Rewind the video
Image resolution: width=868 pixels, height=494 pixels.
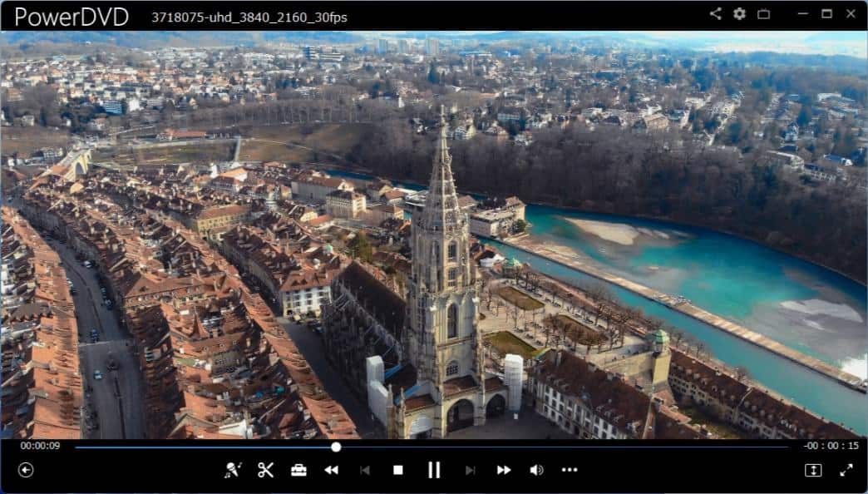tap(331, 470)
